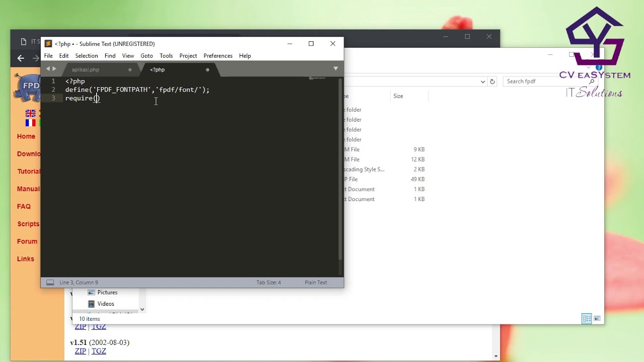This screenshot has width=644, height=362.
Task: Select the Videos folder in navigation pane
Action: point(101,304)
